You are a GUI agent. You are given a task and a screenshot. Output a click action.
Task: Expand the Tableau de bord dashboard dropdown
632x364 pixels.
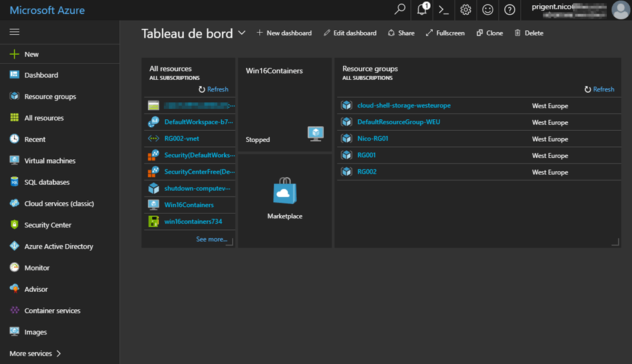pos(241,33)
